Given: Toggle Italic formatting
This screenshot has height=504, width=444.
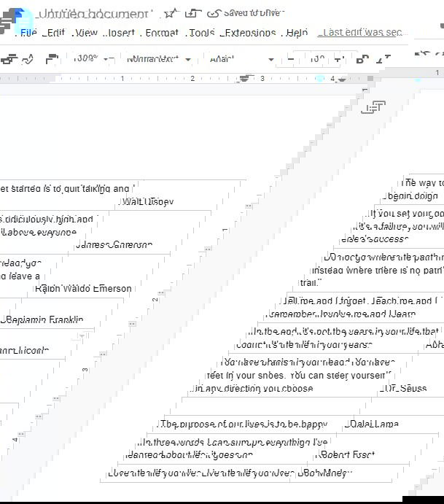Looking at the screenshot, I should [383, 59].
